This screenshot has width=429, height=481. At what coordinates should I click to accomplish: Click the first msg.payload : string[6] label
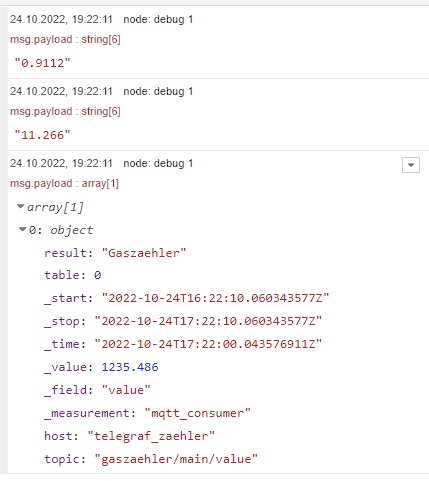tap(65, 39)
